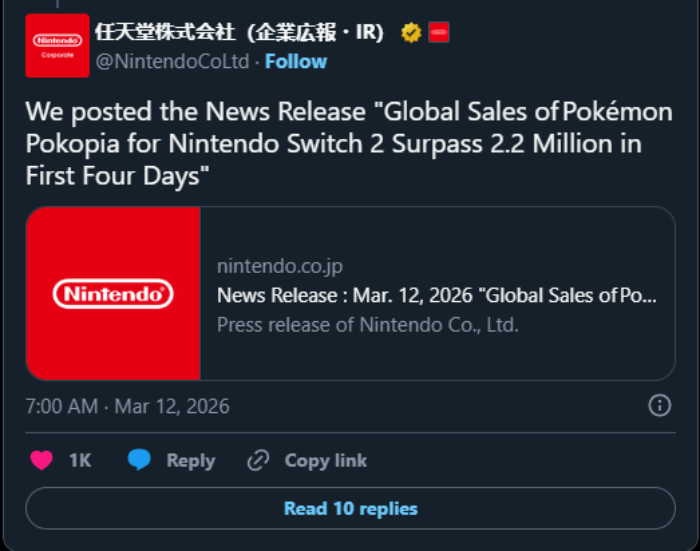Click the Copy link text label

325,460
